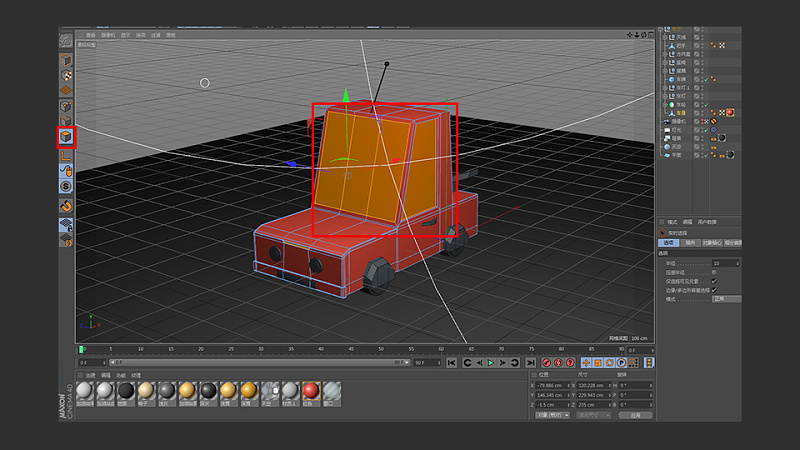This screenshot has width=800, height=450.
Task: Click the viewport pan camera icon
Action: click(630, 35)
